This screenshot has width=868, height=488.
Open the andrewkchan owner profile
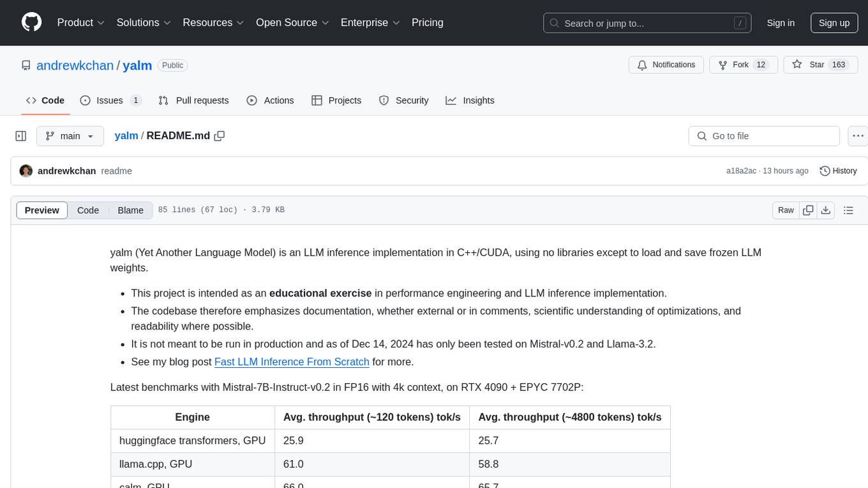tap(75, 65)
